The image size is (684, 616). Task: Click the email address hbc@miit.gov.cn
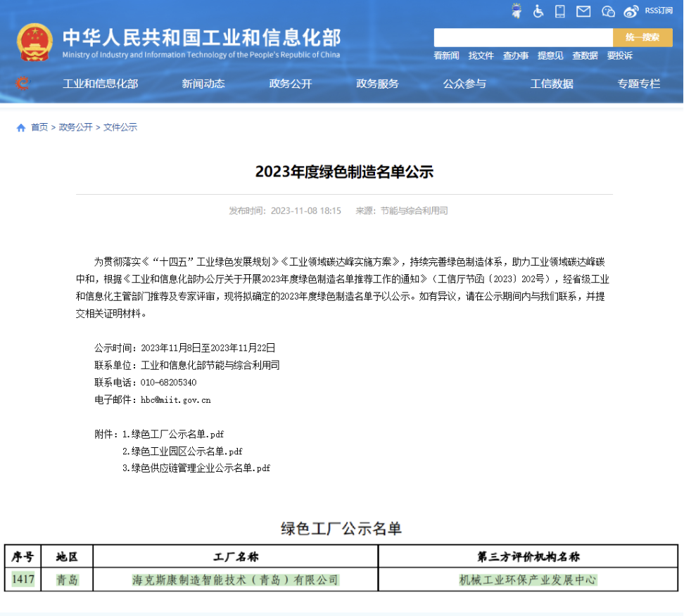(176, 400)
